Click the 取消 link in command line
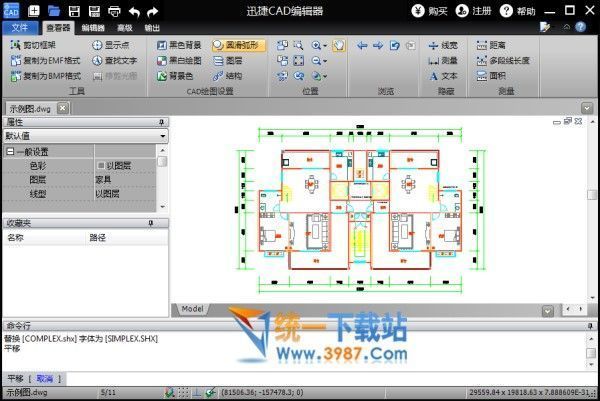The height and width of the screenshot is (401, 600). pyautogui.click(x=44, y=379)
